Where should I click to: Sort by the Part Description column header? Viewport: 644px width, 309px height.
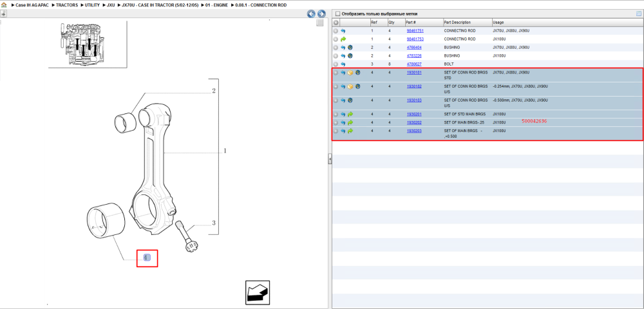tap(468, 23)
